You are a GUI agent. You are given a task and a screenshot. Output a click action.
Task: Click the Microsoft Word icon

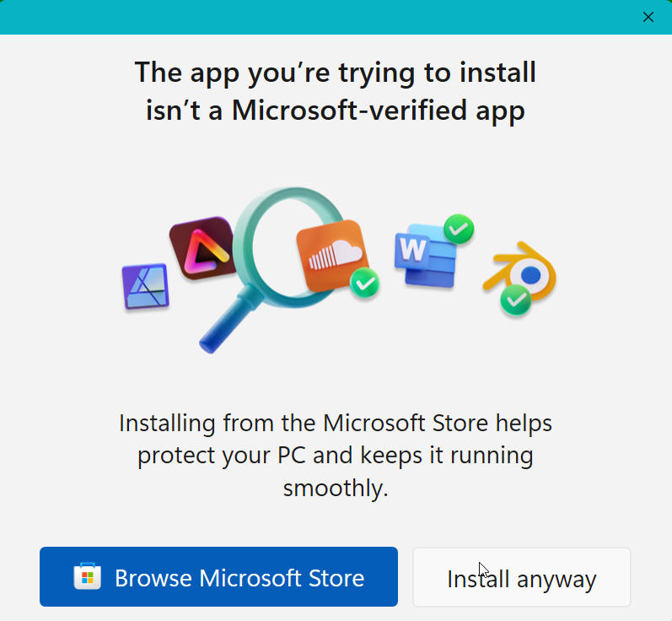tap(426, 256)
